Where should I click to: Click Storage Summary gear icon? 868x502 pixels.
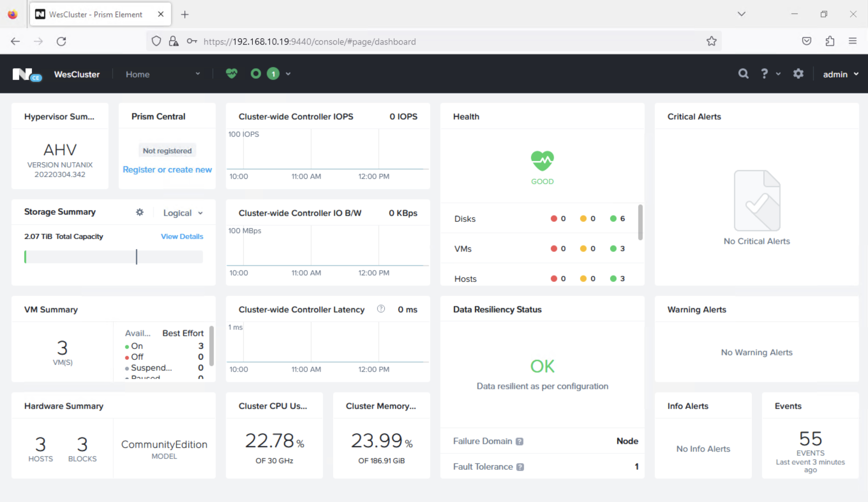coord(139,212)
